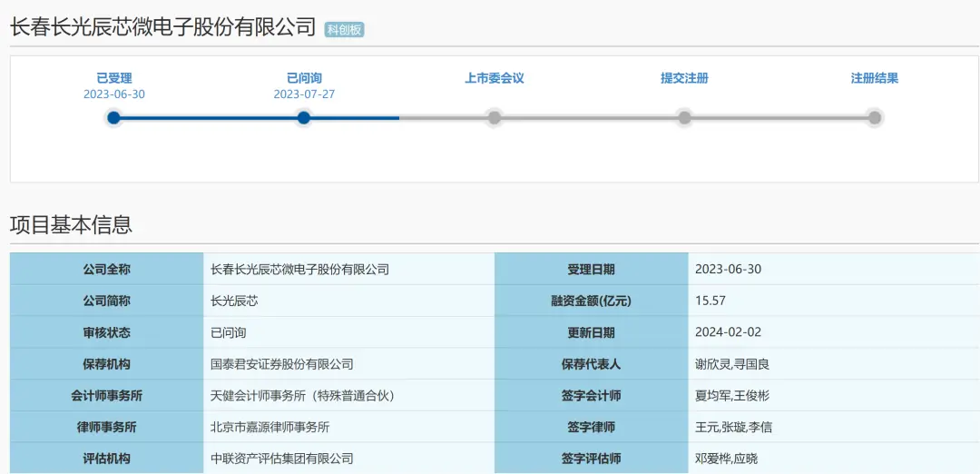Click the 注册结果 timeline step label
This screenshot has height=474, width=980.
coord(875,78)
